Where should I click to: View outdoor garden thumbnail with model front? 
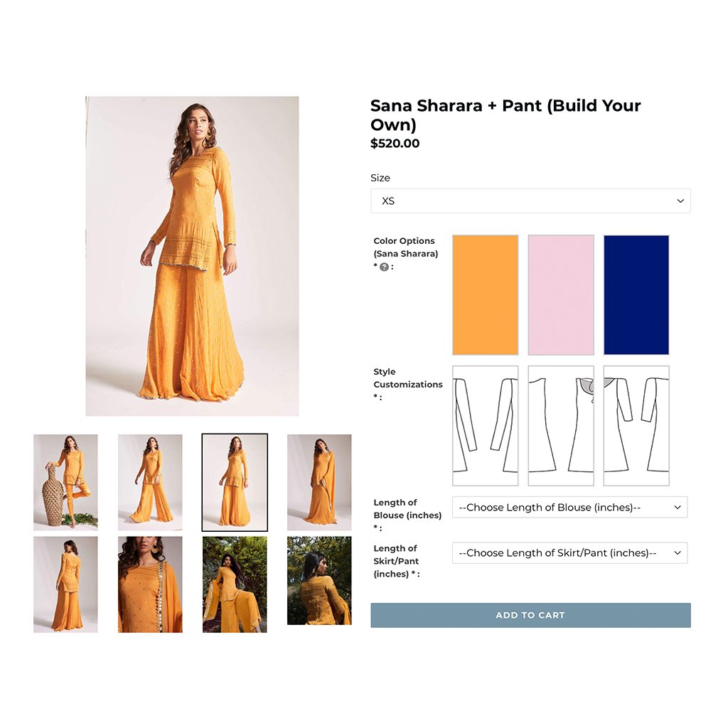[x=235, y=584]
